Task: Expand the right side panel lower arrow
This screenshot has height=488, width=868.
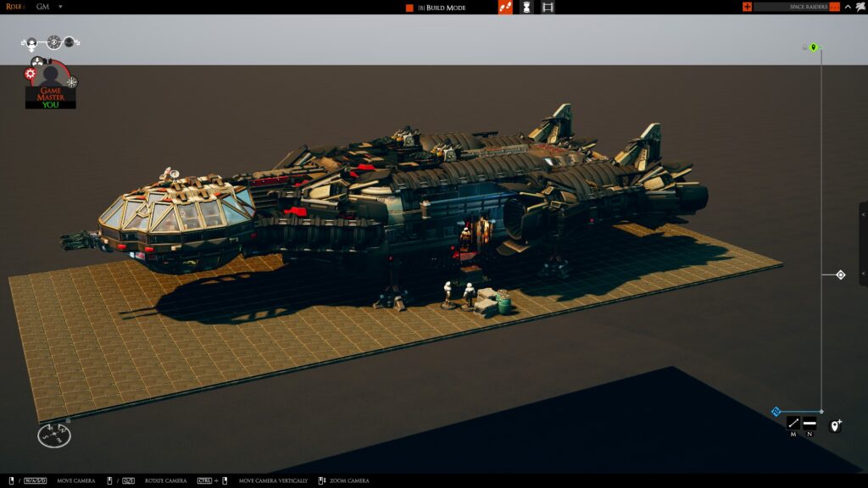Action: (864, 274)
